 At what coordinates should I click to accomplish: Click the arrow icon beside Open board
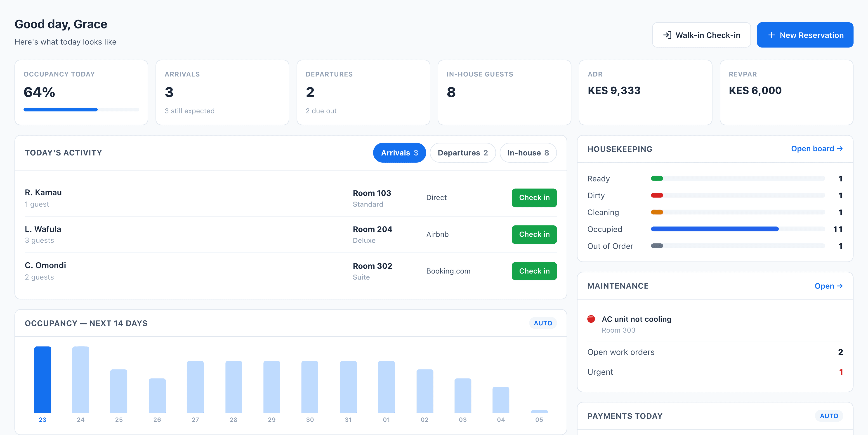pyautogui.click(x=840, y=149)
